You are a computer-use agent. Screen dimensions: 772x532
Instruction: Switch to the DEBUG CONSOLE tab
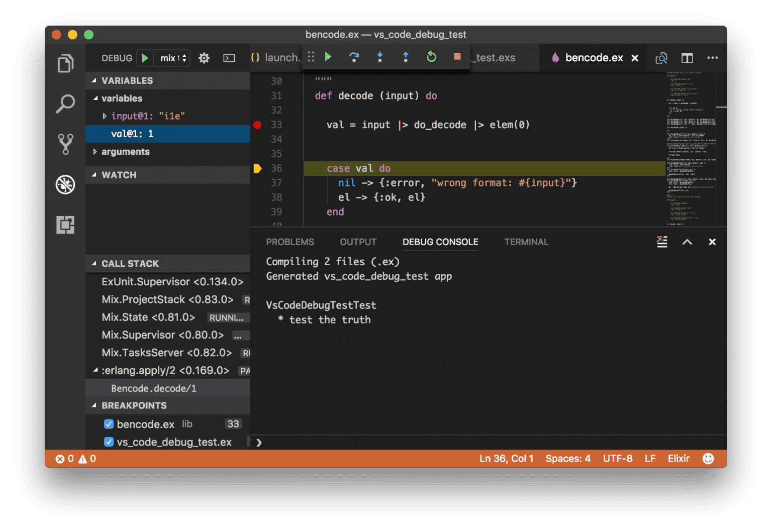440,242
